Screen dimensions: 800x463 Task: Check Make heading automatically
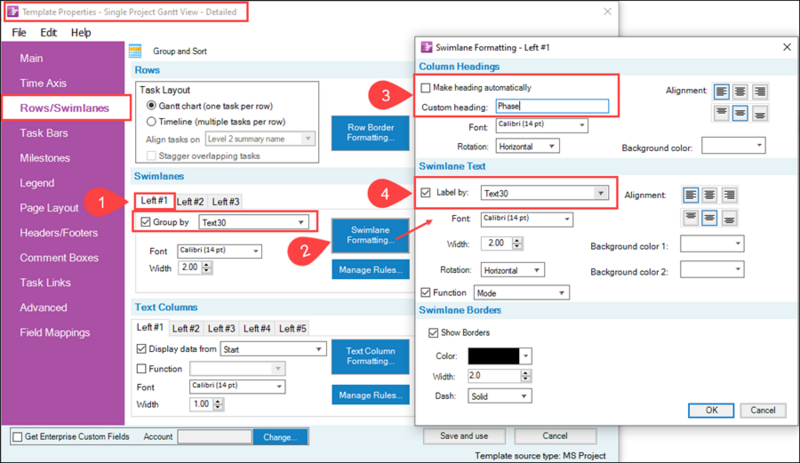[426, 88]
